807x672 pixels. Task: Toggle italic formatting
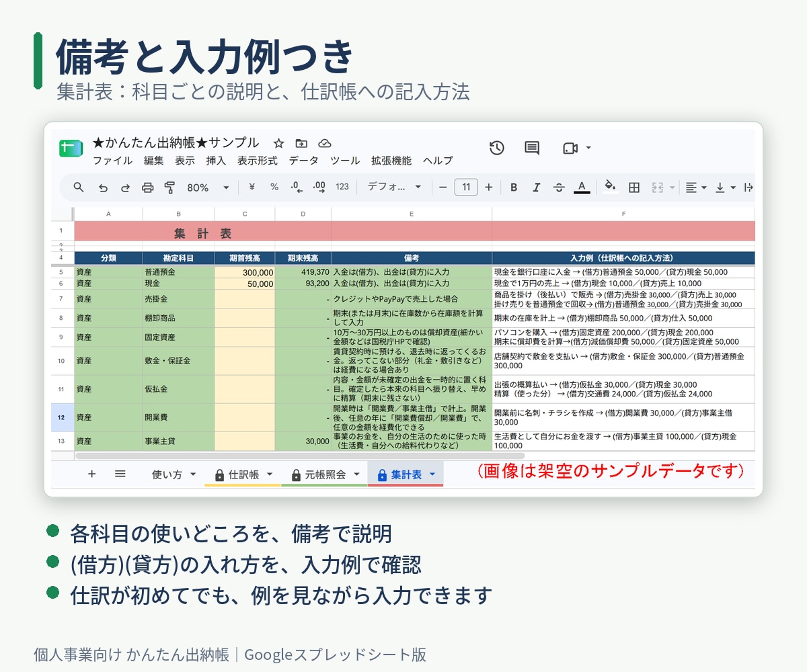point(536,187)
